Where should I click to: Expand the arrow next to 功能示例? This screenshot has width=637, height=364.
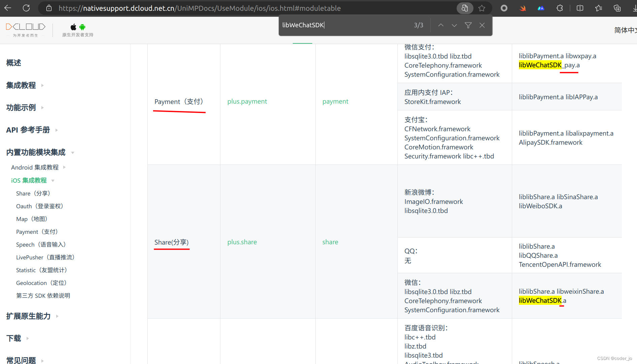pyautogui.click(x=42, y=108)
